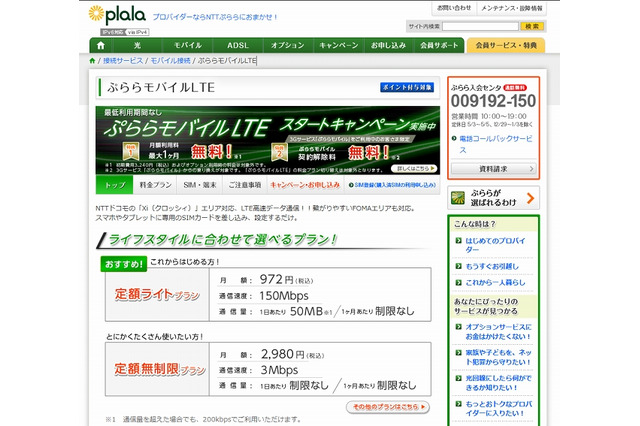Click the もうすぐお引越し link

point(492,266)
